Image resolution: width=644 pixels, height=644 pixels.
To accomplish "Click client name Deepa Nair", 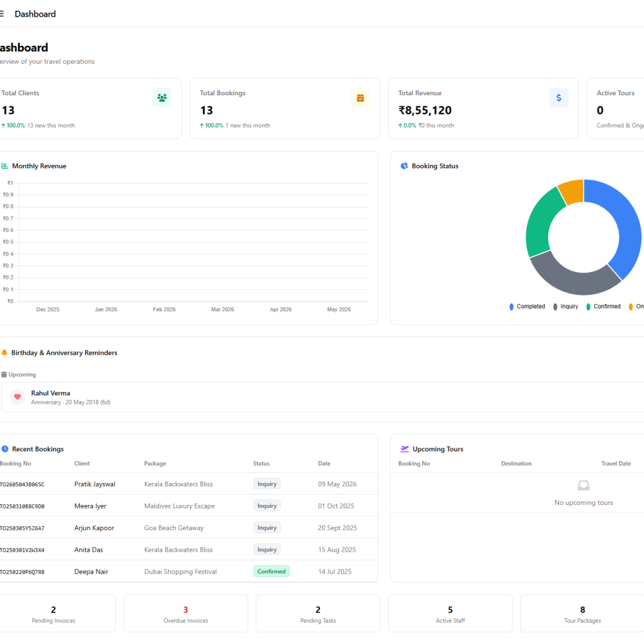I will pyautogui.click(x=91, y=571).
